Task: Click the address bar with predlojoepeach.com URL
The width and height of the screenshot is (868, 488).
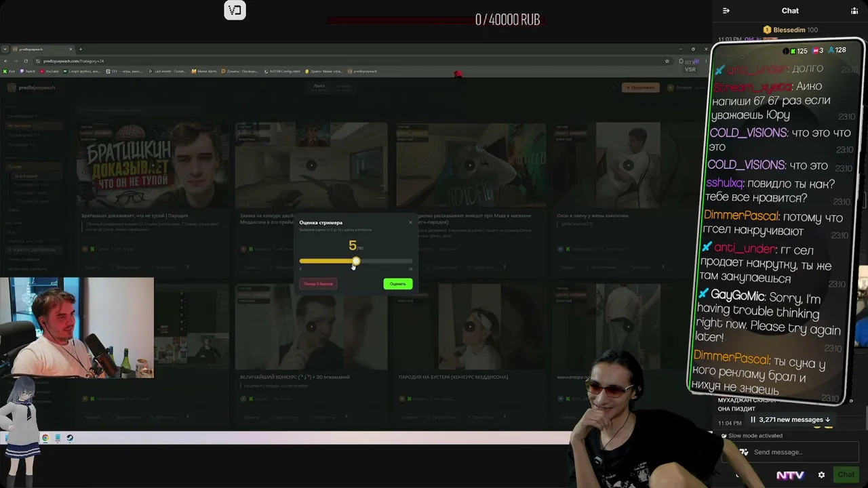Action: (353, 61)
